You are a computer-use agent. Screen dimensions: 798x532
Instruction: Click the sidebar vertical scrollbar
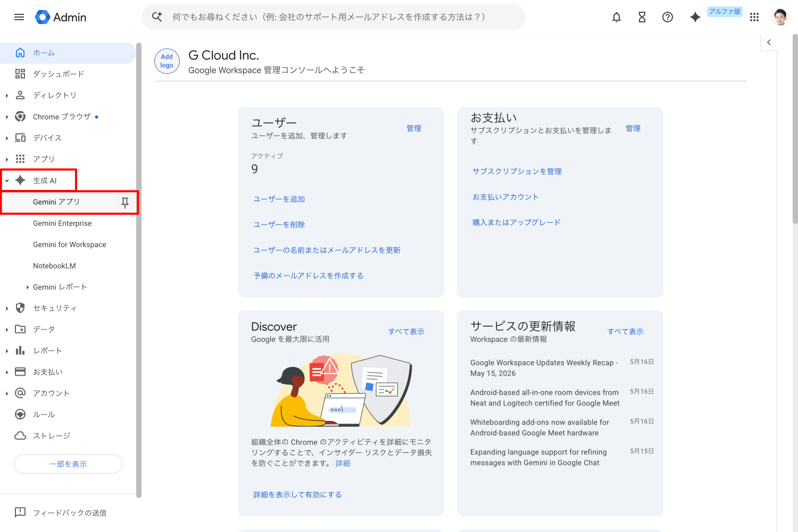click(x=139, y=270)
